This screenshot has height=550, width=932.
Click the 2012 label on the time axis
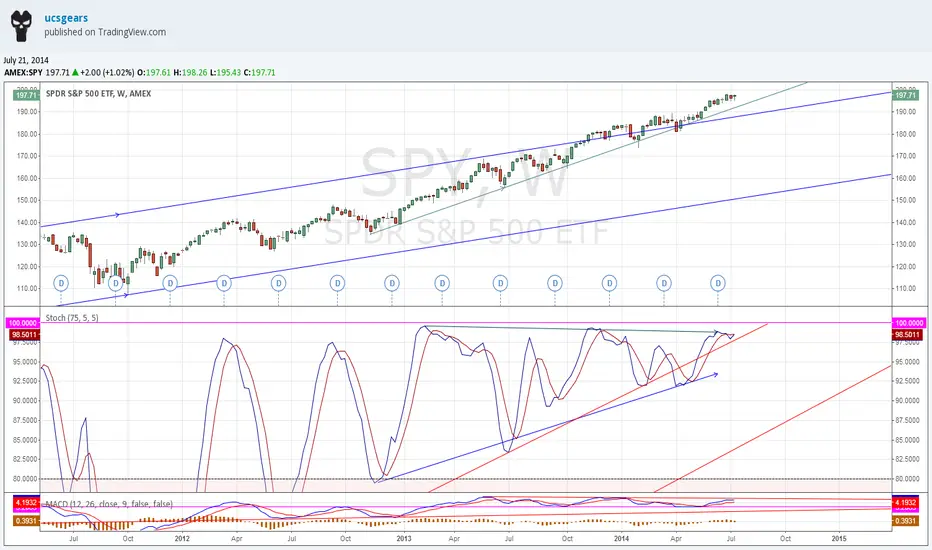[182, 539]
